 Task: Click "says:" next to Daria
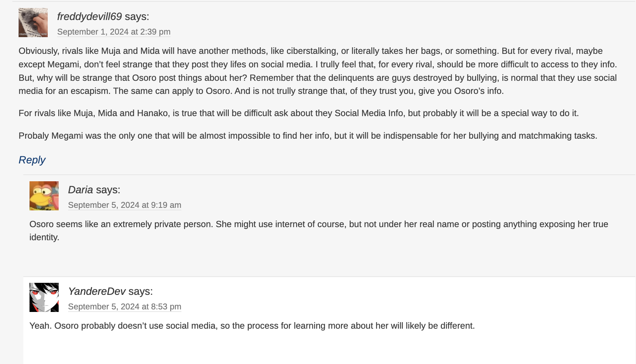tap(108, 190)
